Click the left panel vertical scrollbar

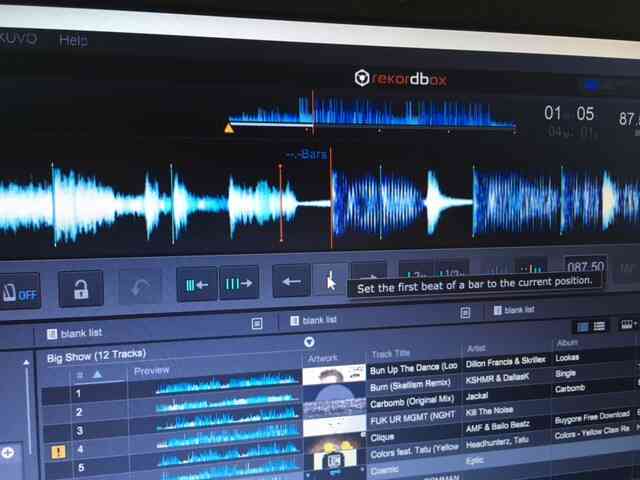27,410
